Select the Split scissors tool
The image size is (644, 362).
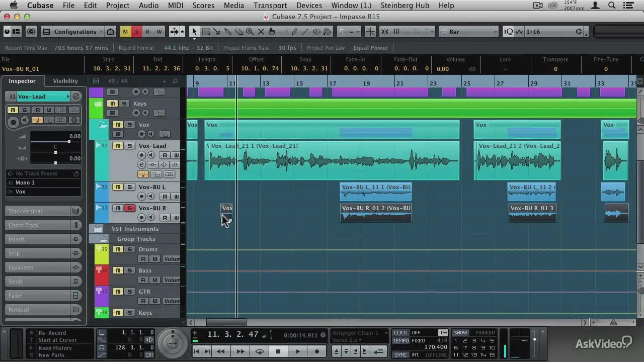(x=217, y=32)
